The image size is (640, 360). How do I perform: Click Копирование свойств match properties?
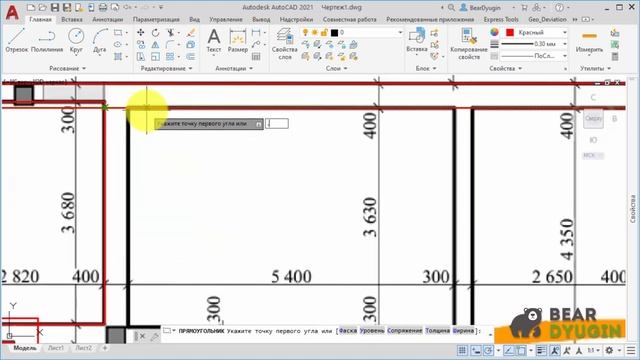pos(469,44)
